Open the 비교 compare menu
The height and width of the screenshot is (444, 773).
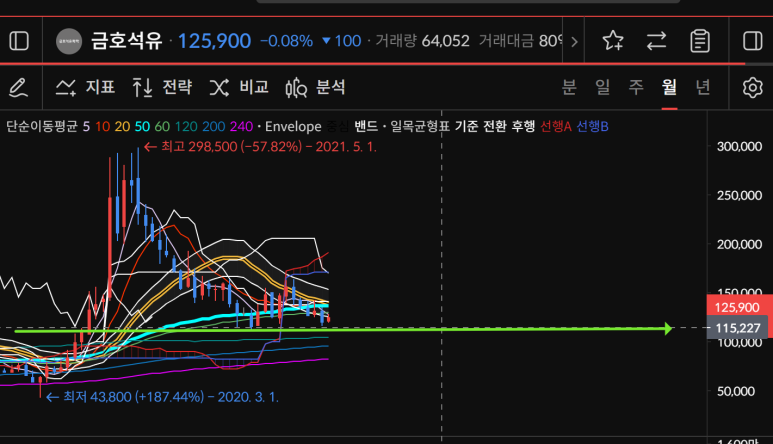pos(239,88)
